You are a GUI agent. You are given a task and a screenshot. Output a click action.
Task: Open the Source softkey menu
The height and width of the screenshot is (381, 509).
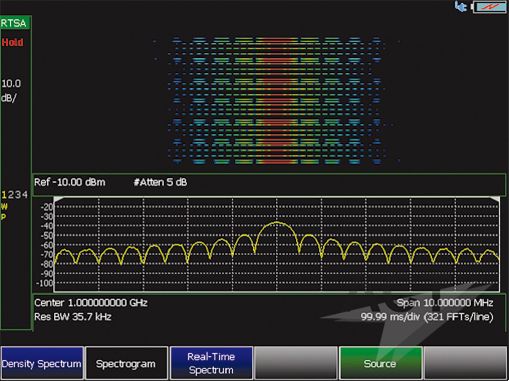point(381,363)
